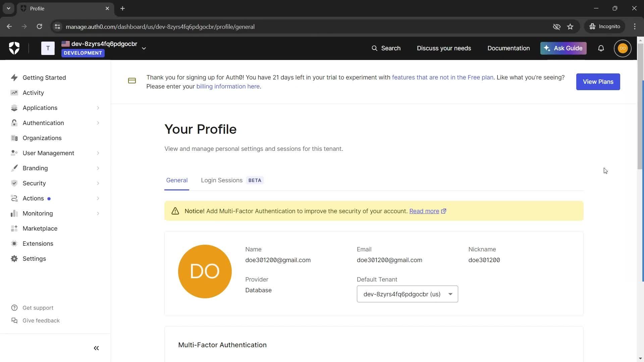Click the address bar URL

click(160, 27)
